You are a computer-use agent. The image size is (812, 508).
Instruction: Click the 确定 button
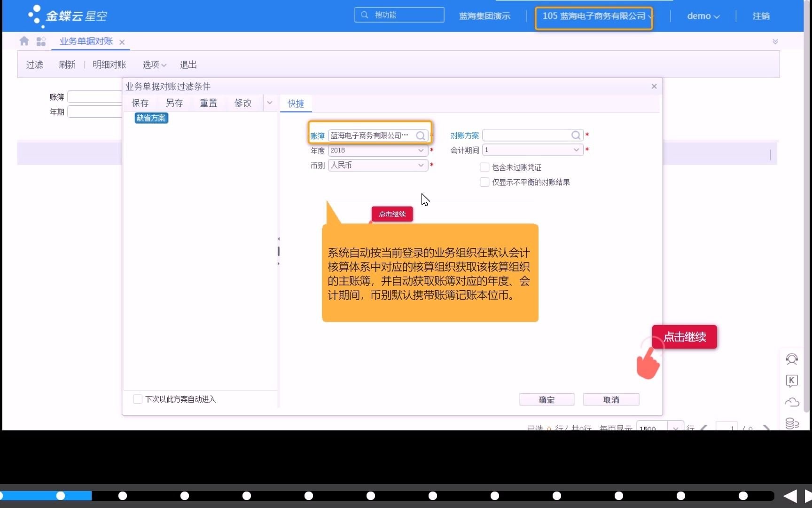[547, 399]
